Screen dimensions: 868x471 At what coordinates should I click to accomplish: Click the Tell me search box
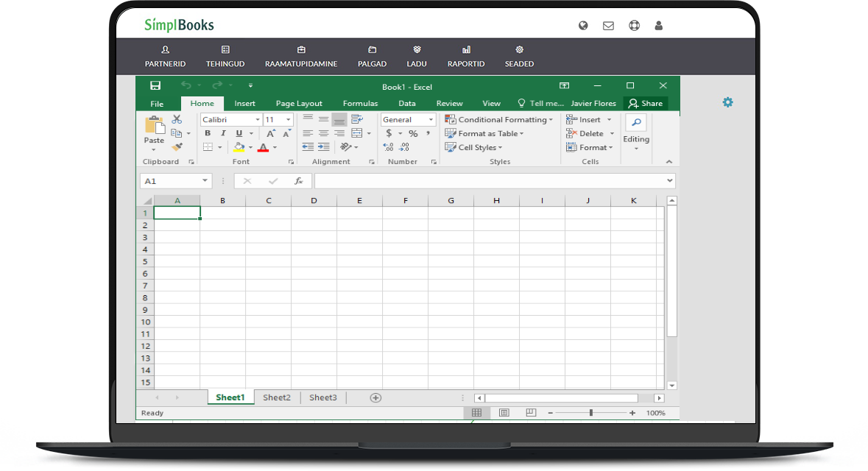coord(541,104)
